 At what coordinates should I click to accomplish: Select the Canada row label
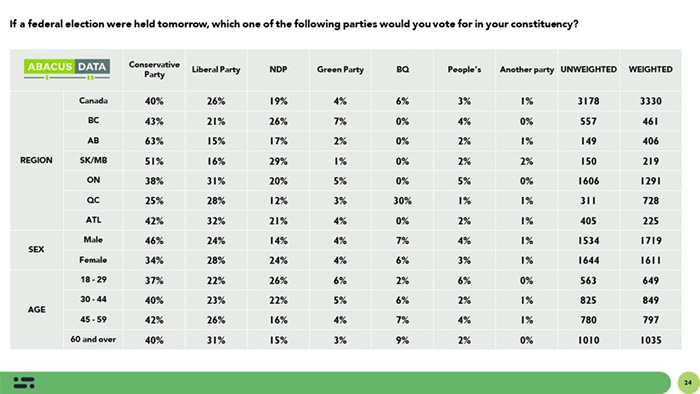click(x=93, y=101)
